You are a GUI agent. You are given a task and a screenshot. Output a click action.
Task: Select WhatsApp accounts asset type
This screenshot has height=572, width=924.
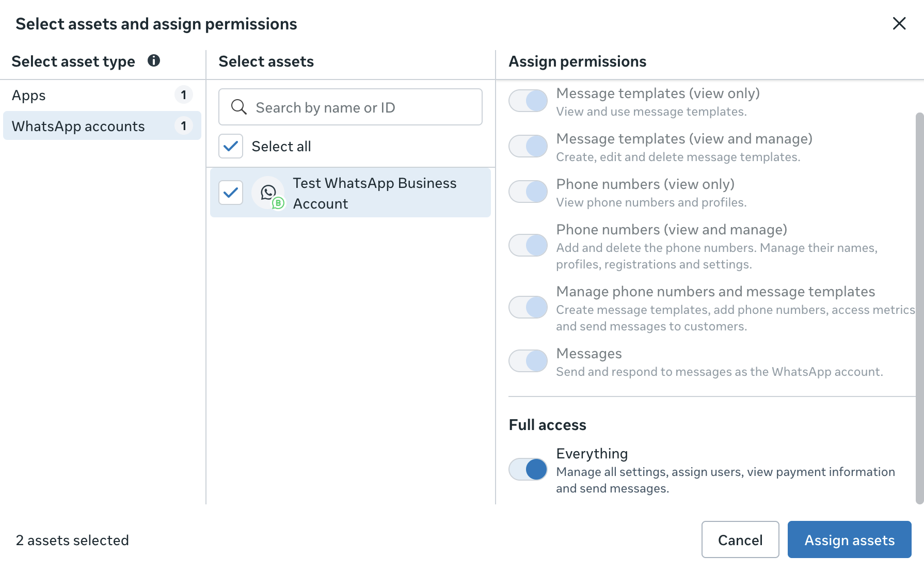tap(102, 125)
